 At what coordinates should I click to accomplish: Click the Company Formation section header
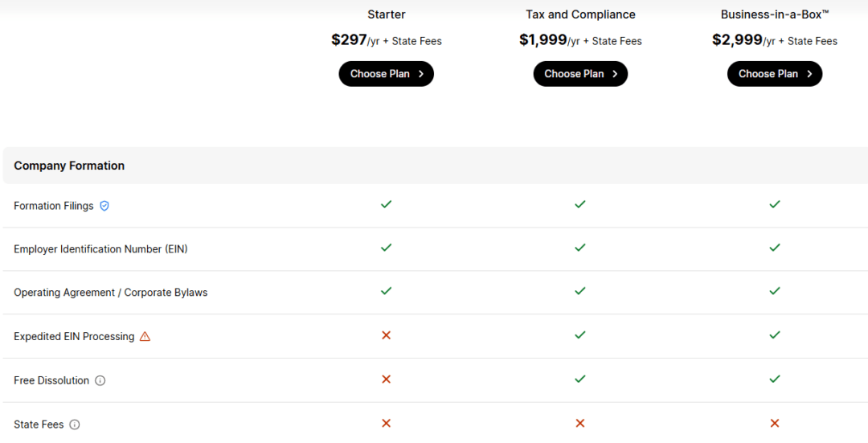pos(69,166)
